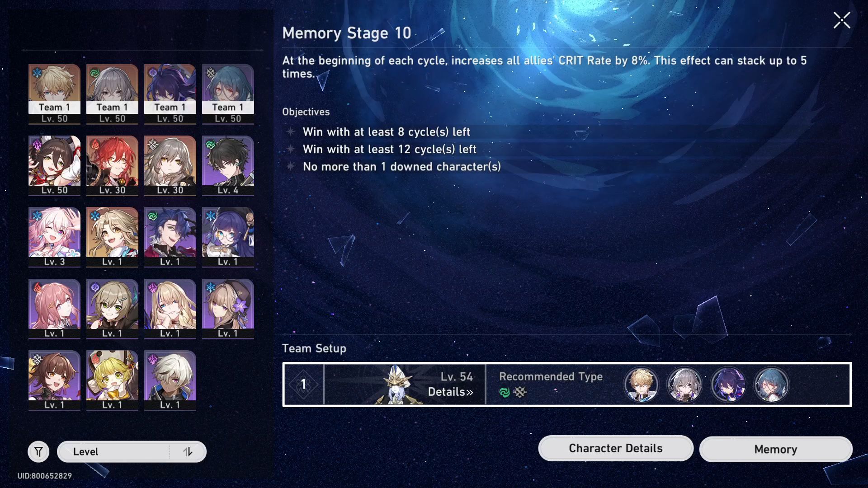Screen dimensions: 868x488
Task: Open enemy Details for Lv. 54 boss
Action: click(x=450, y=392)
